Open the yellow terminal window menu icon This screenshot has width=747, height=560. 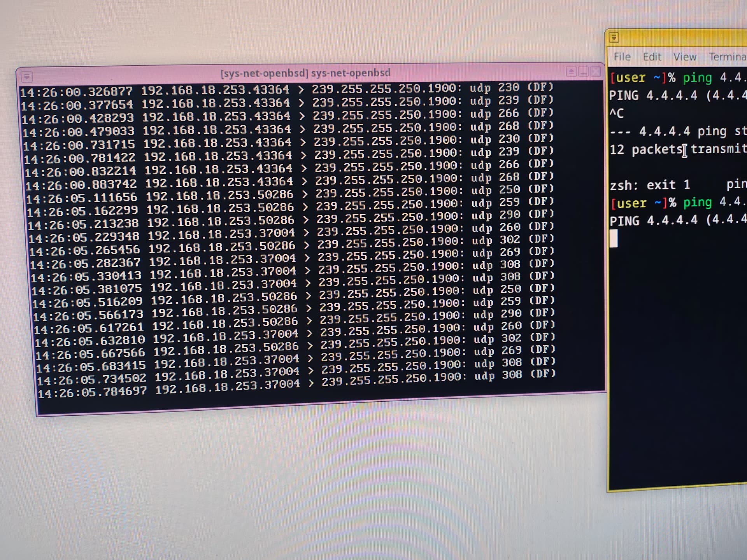[x=614, y=37]
